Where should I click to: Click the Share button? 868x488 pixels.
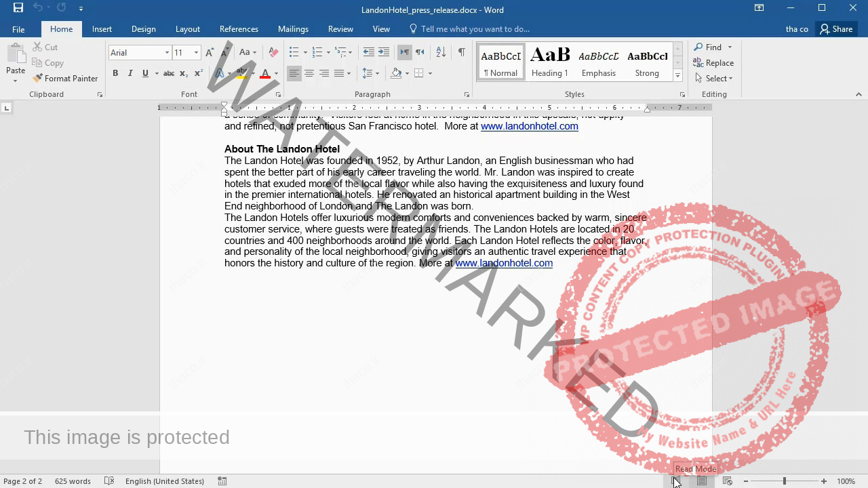[x=835, y=29]
